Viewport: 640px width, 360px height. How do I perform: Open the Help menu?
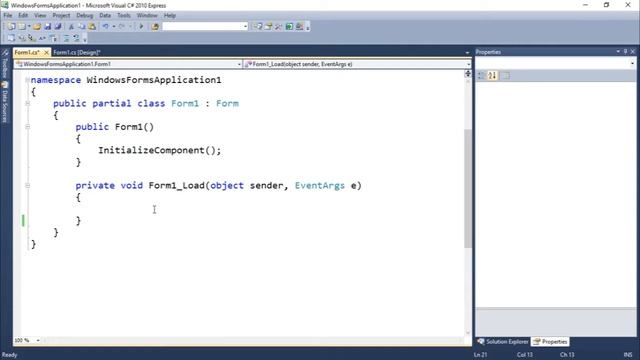coord(170,16)
